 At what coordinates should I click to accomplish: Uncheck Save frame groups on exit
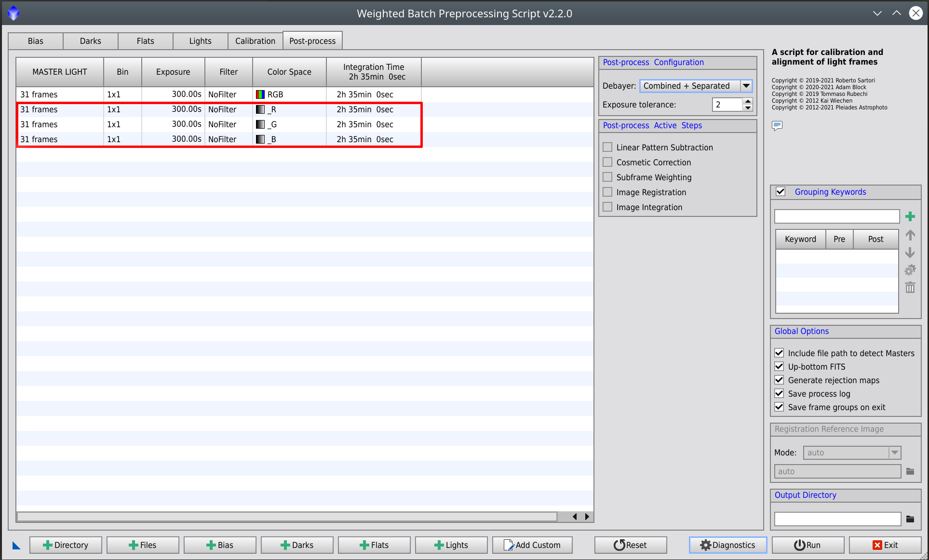click(779, 407)
